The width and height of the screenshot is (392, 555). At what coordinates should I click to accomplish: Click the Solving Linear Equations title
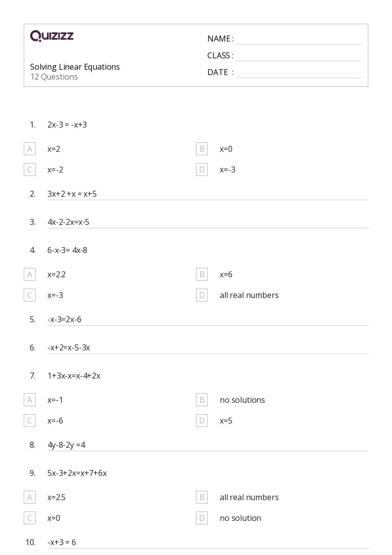(75, 67)
